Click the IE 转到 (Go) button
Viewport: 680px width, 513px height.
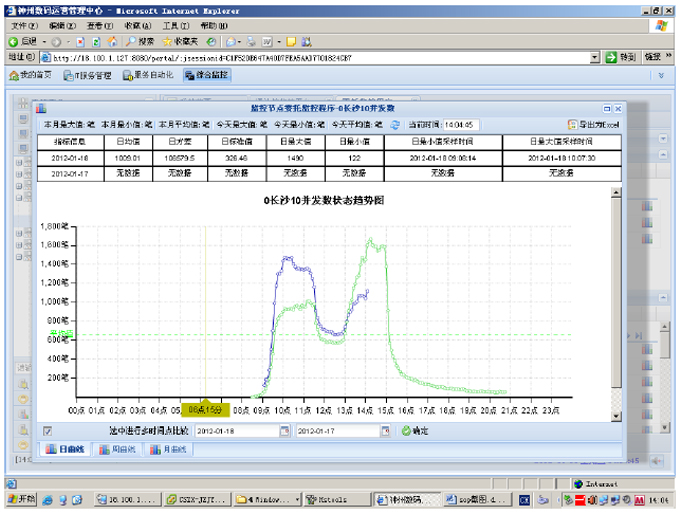(x=621, y=57)
